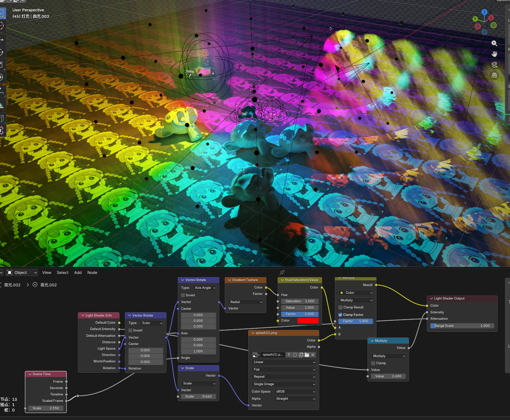Zoom the 3D viewport with magnifier icon
The height and width of the screenshot is (420, 510).
[x=494, y=43]
